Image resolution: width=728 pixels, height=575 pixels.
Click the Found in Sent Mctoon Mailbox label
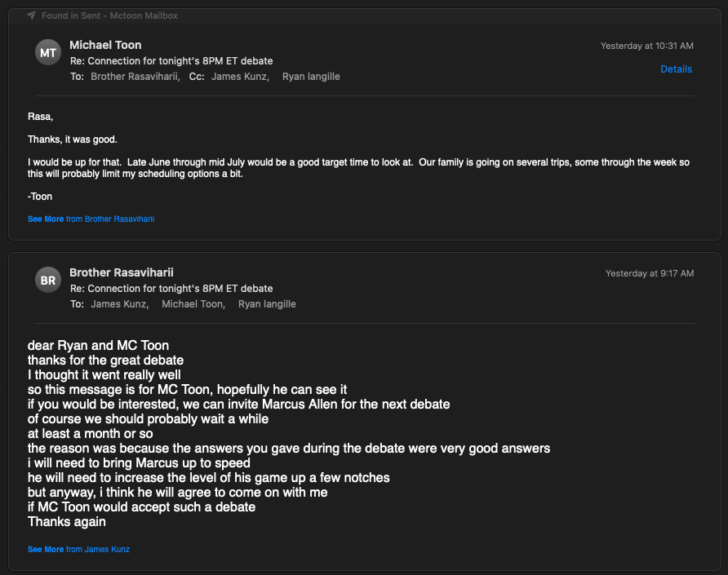[x=109, y=15]
